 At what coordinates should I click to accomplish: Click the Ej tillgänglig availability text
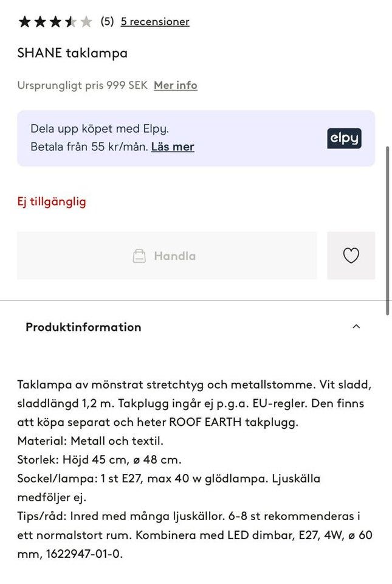tap(51, 201)
